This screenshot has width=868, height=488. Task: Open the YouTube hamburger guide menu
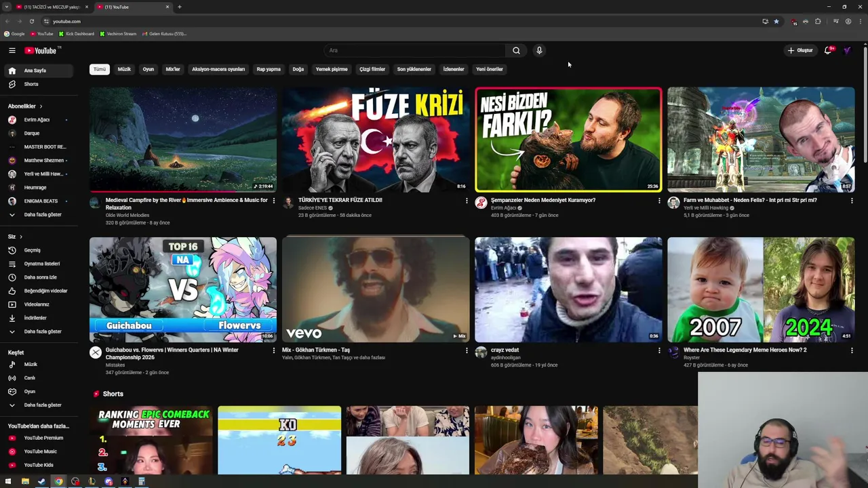pyautogui.click(x=12, y=50)
